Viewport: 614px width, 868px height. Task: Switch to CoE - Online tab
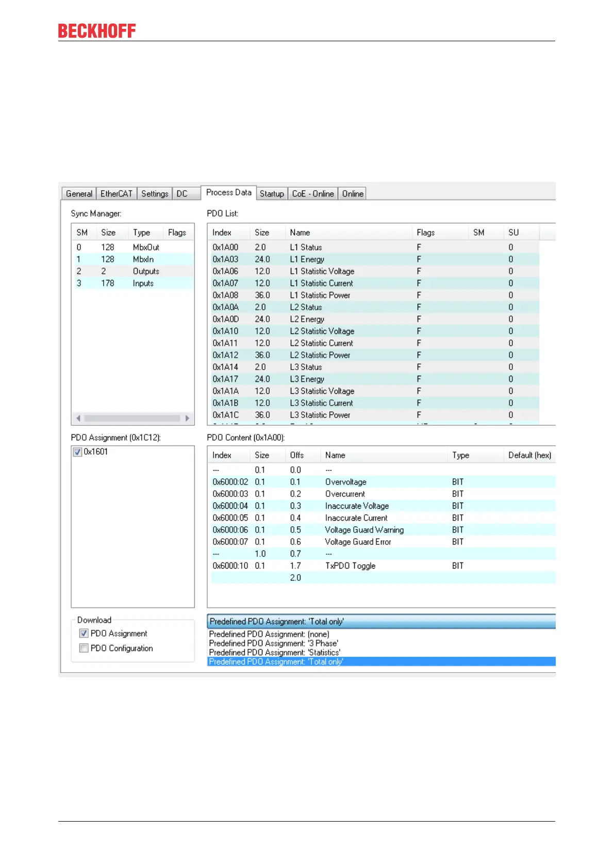click(313, 194)
